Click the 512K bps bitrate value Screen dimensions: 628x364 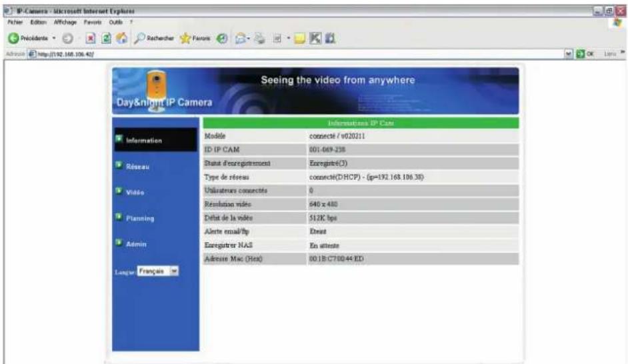pyautogui.click(x=323, y=218)
